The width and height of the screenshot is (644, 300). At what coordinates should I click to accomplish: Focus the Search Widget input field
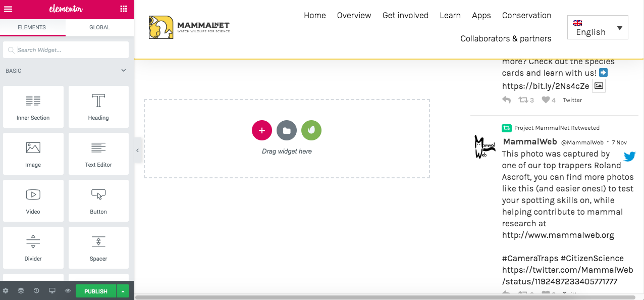pos(71,50)
